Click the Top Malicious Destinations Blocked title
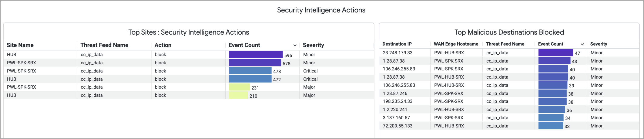Viewport: 644px width, 139px height. (509, 32)
